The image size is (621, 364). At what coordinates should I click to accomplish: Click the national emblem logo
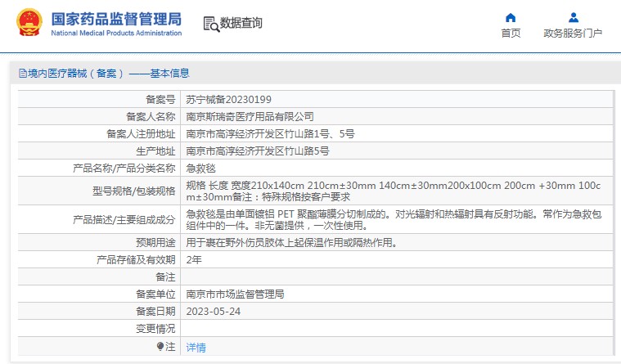(29, 23)
